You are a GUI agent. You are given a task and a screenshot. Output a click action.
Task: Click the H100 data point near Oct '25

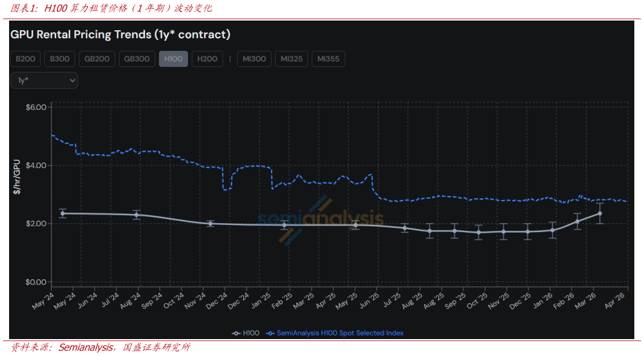(478, 233)
